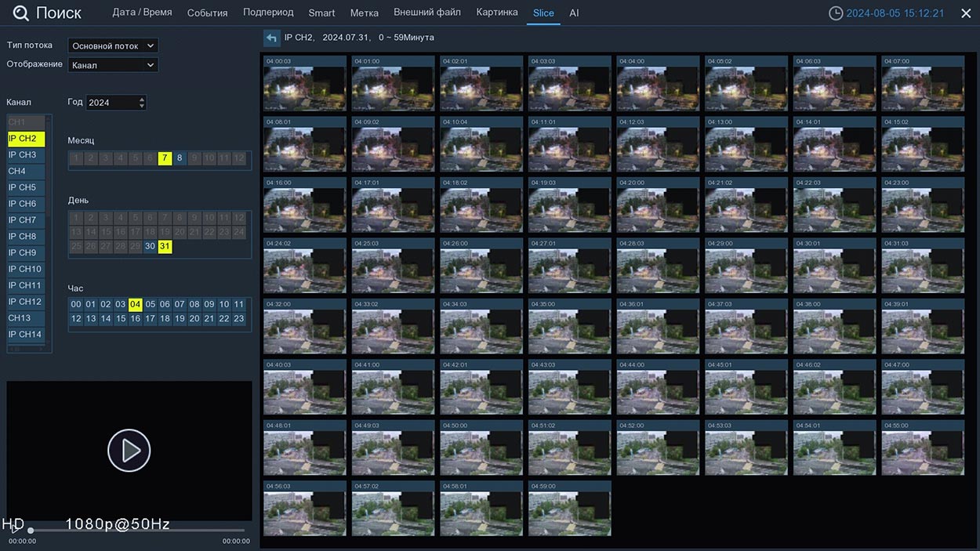Viewport: 980px width, 551px height.
Task: Select hour 15 in the Час grid
Action: coord(121,319)
